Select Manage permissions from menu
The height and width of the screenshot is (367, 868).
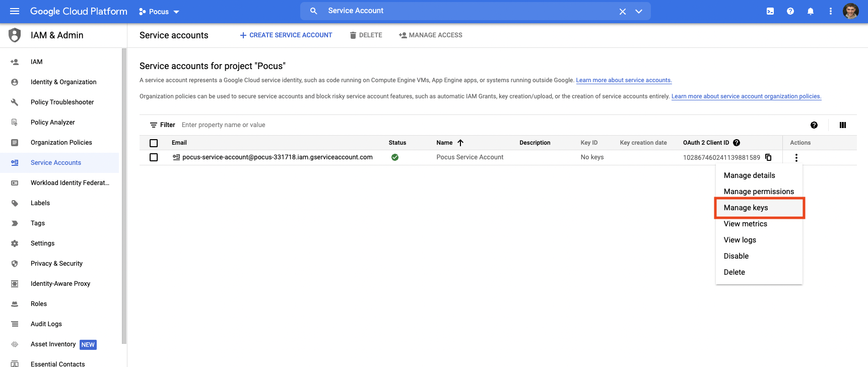[x=759, y=192]
